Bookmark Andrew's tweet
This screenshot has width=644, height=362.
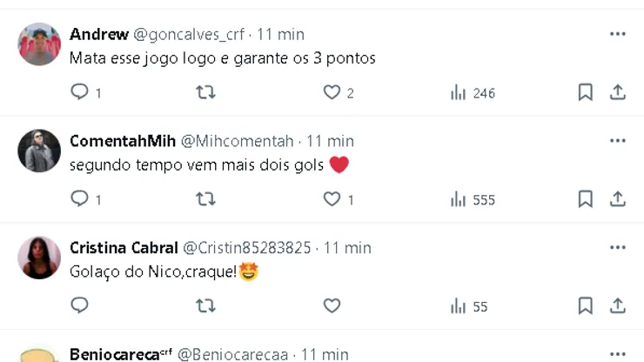point(586,92)
